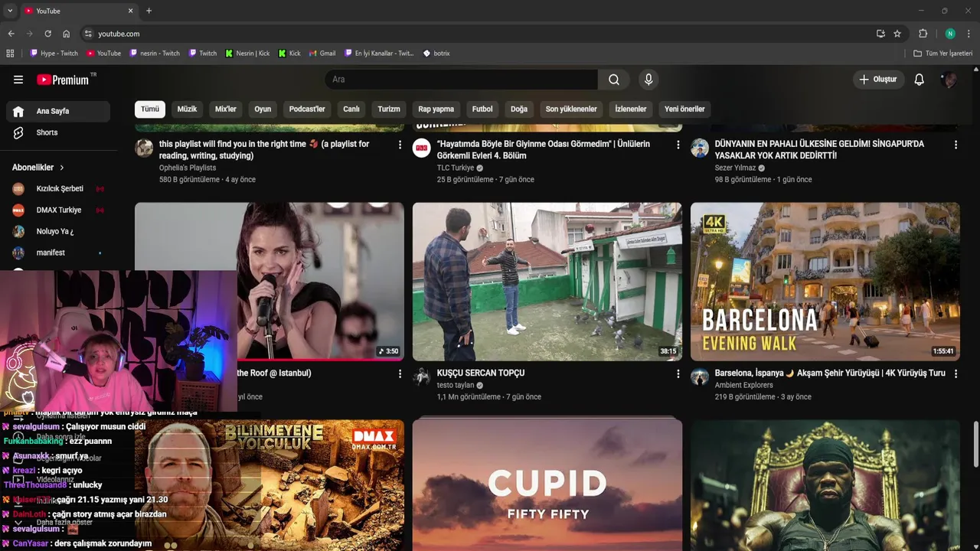Image resolution: width=980 pixels, height=551 pixels.
Task: Open the Hype - Twitch bookmark
Action: click(54, 54)
